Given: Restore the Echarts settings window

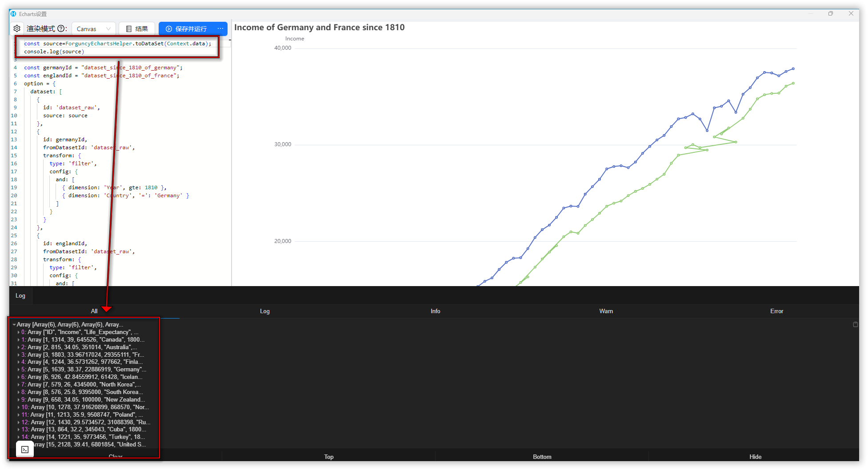Looking at the screenshot, I should [x=831, y=14].
